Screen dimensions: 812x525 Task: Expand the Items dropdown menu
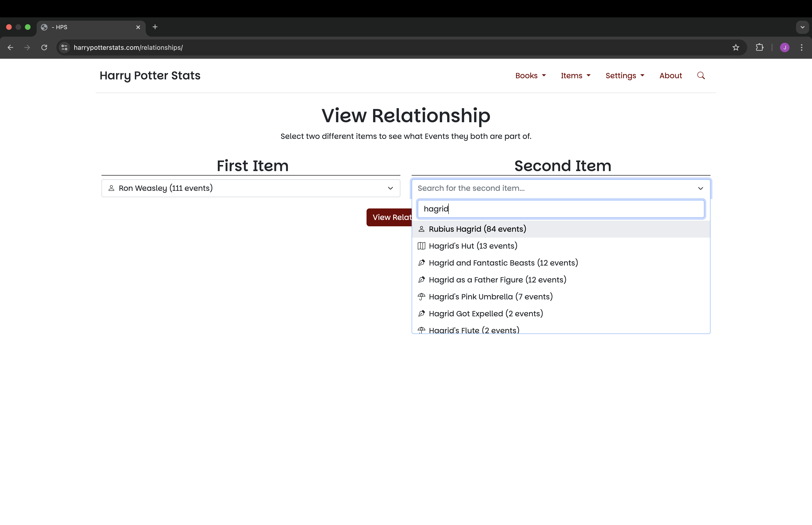coord(575,76)
